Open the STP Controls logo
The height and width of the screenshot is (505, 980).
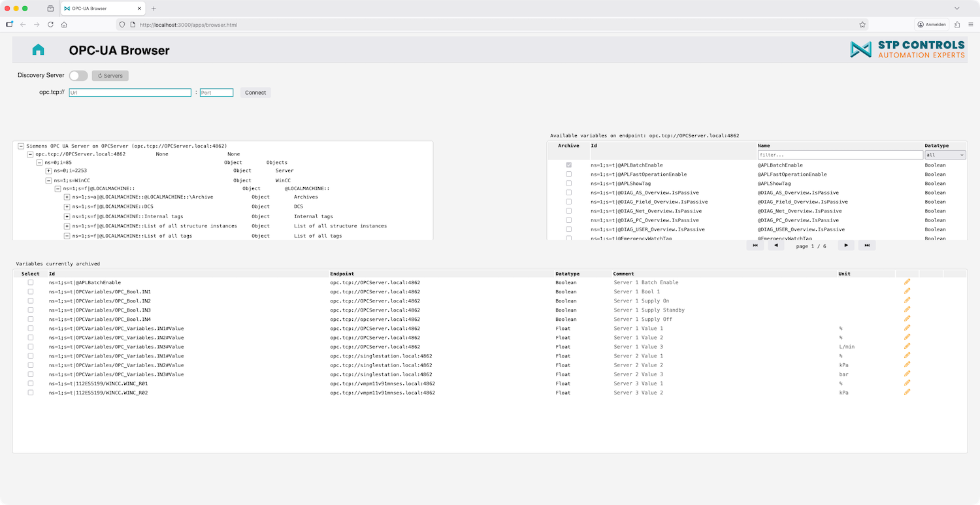coord(908,50)
